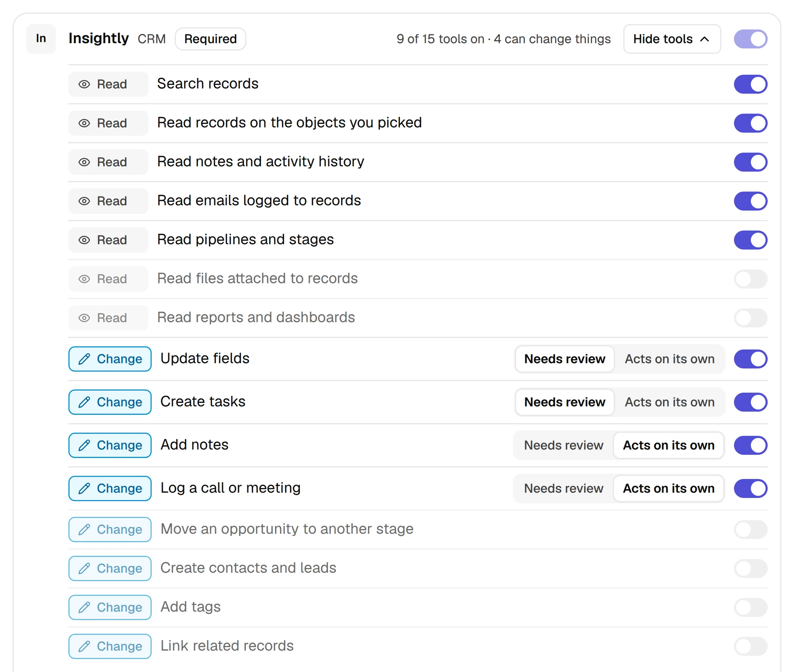
Task: Click eye icon for Read reports and dashboards
Action: point(84,318)
